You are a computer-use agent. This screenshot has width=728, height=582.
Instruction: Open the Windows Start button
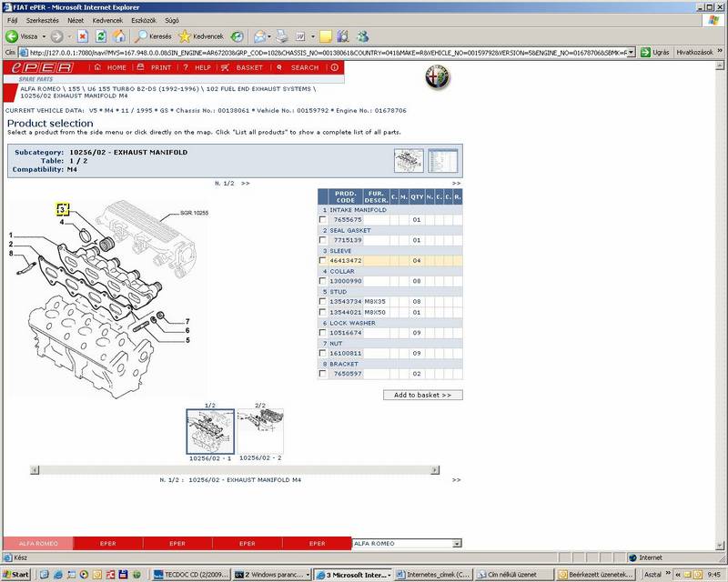pos(15,575)
